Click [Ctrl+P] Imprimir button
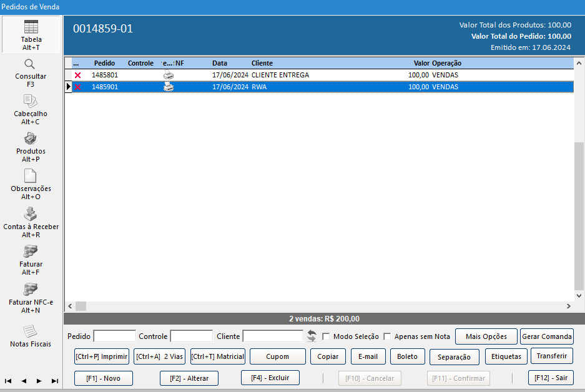Image resolution: width=585 pixels, height=392 pixels. [x=102, y=356]
